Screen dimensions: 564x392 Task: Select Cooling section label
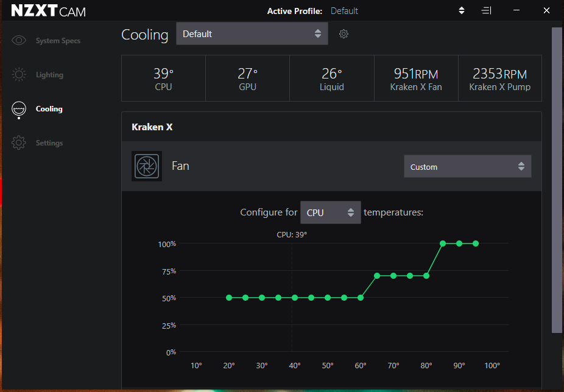49,109
